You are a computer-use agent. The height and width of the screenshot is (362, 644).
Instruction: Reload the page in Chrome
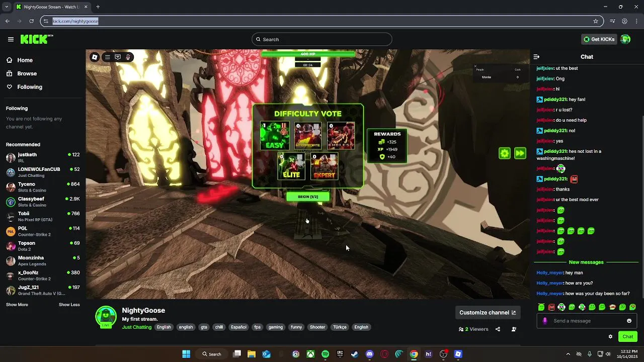click(x=31, y=21)
